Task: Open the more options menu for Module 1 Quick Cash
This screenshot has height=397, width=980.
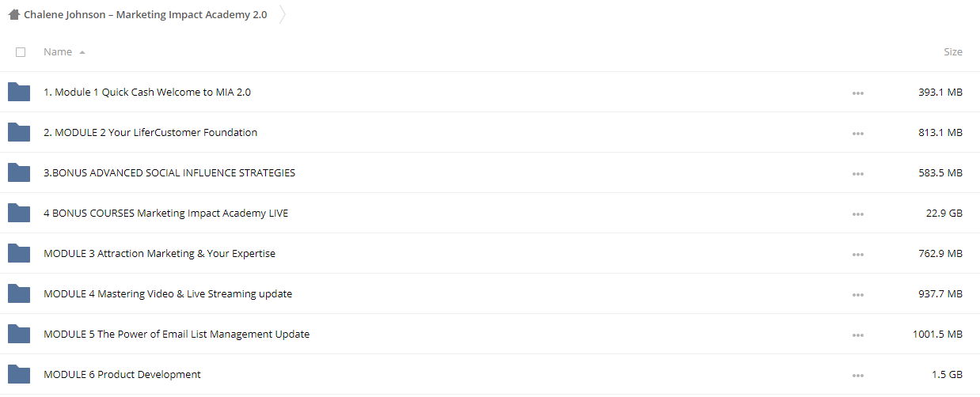Action: click(x=858, y=93)
